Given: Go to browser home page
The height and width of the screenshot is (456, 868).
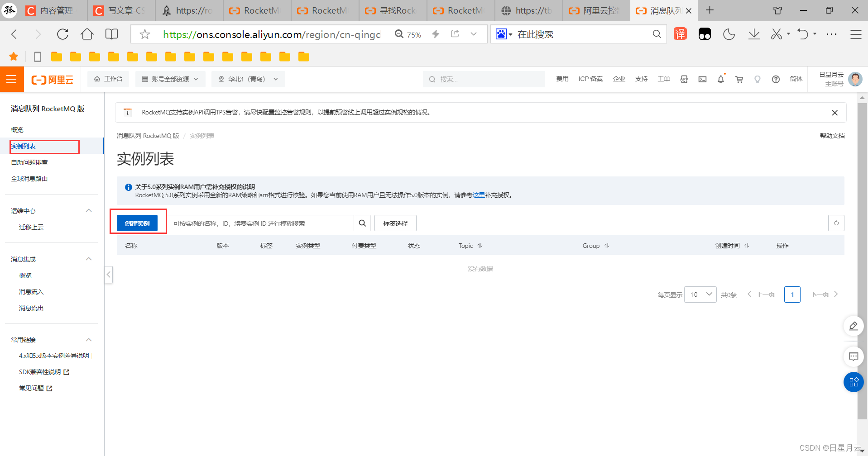Looking at the screenshot, I should tap(87, 34).
